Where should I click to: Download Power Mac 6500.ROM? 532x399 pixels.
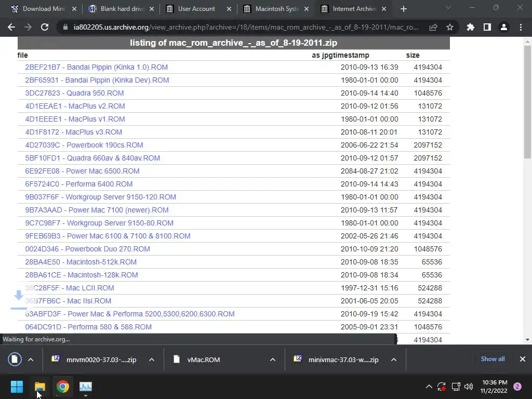82,171
